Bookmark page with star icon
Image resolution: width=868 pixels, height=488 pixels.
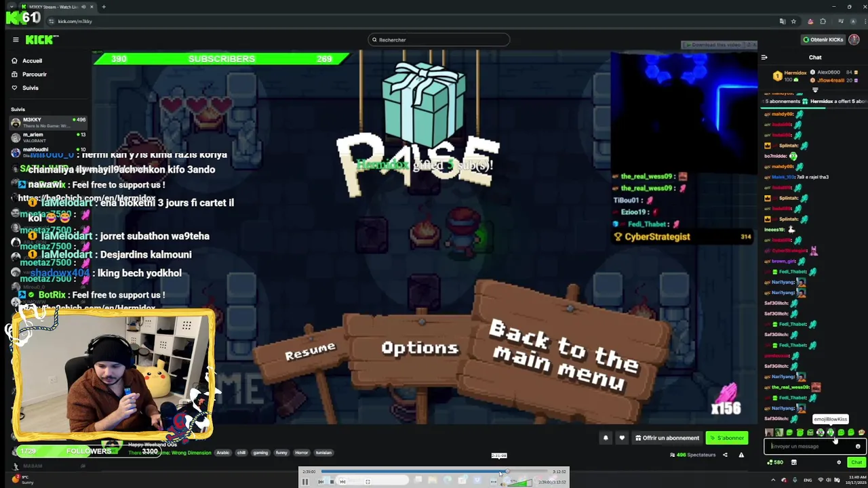coord(793,21)
